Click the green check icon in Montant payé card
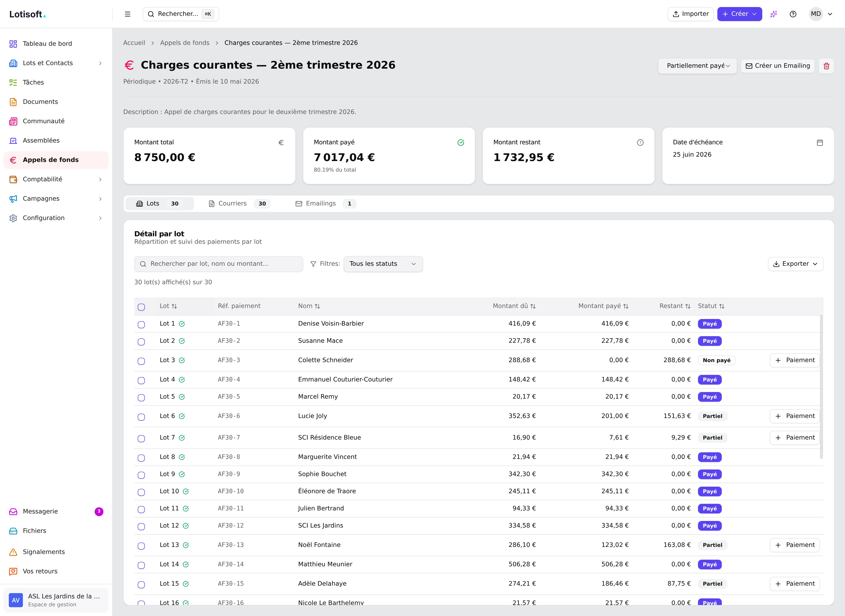This screenshot has width=845, height=616. point(461,142)
